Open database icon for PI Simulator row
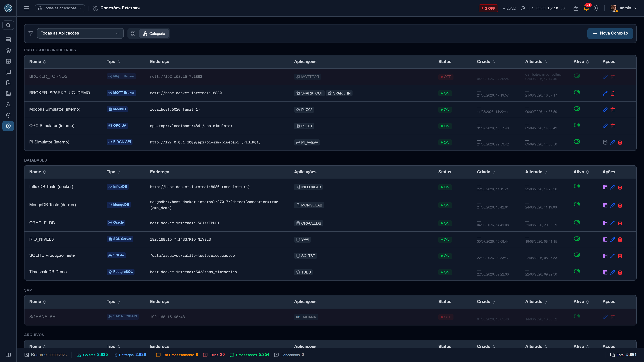Image resolution: width=644 pixels, height=362 pixels. pos(605,142)
